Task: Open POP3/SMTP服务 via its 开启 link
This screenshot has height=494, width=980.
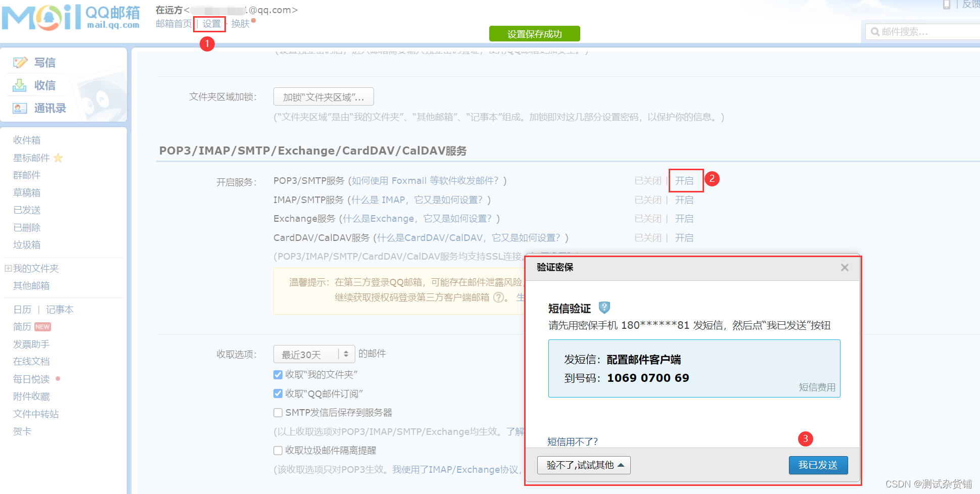Action: click(x=685, y=180)
